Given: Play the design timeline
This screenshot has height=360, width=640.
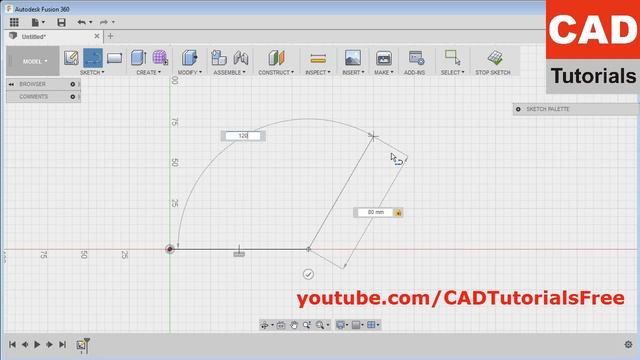Looking at the screenshot, I should (37, 344).
